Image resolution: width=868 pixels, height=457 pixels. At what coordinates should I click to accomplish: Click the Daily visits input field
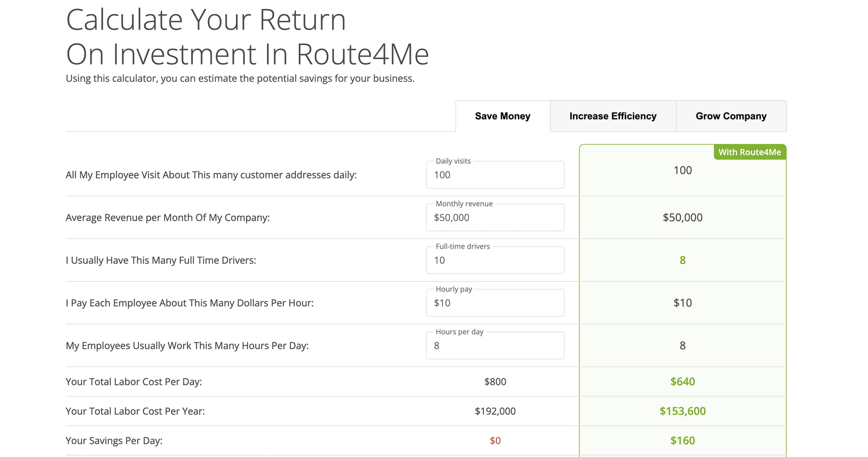tap(495, 175)
